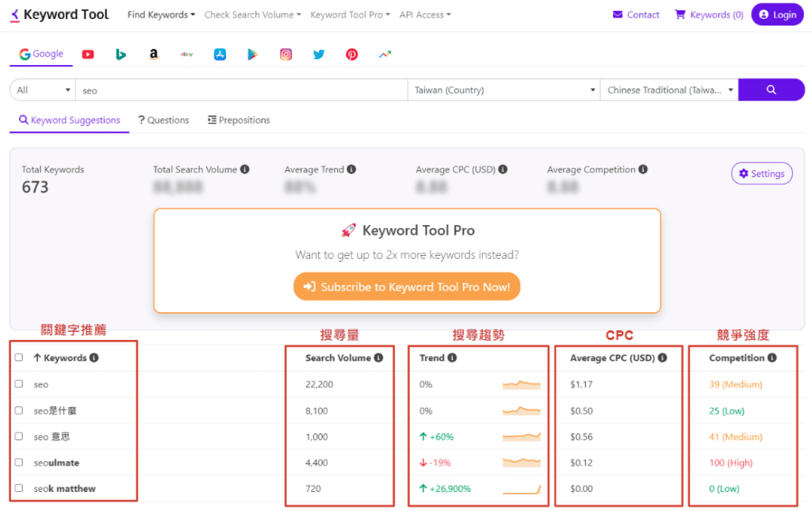Click Keywords column info icon
812x511 pixels.
[94, 358]
